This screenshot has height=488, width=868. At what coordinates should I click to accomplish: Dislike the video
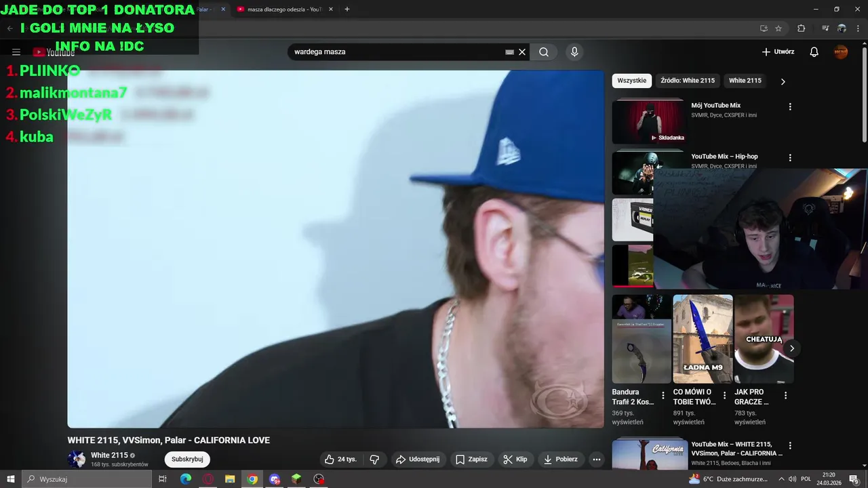(374, 459)
